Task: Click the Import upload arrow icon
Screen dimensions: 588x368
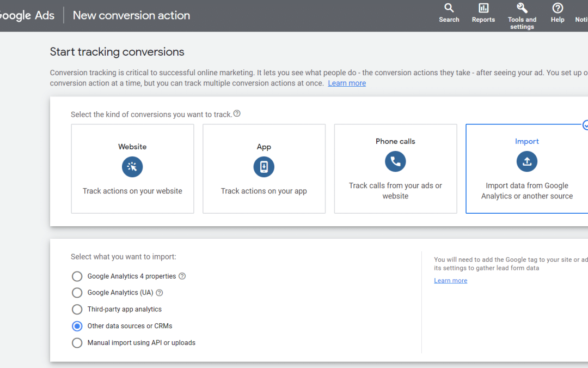Action: 526,161
